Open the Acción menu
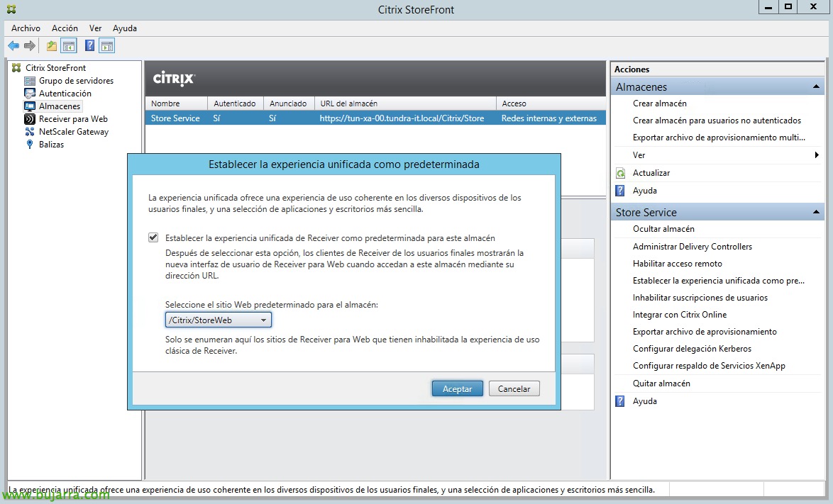This screenshot has width=833, height=504. coord(65,28)
